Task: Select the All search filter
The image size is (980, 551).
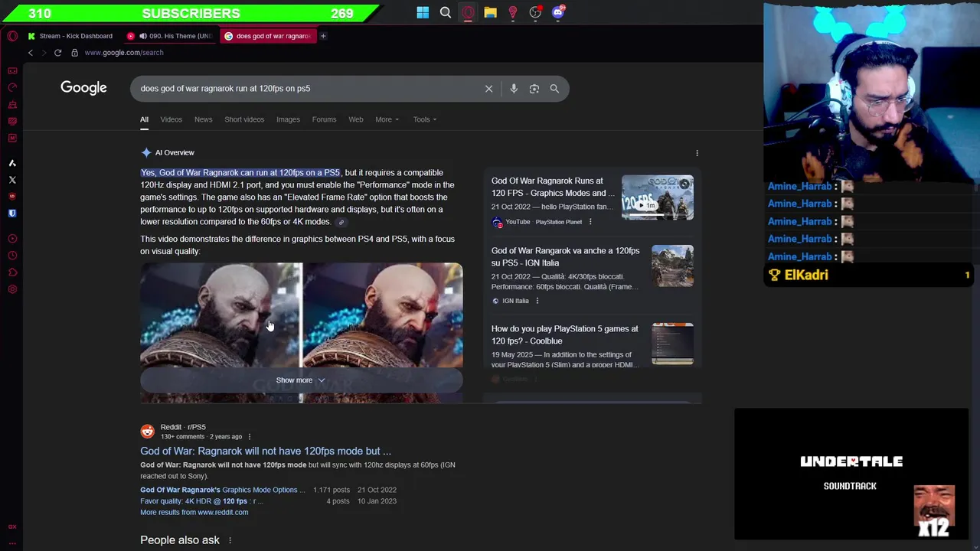Action: (144, 119)
